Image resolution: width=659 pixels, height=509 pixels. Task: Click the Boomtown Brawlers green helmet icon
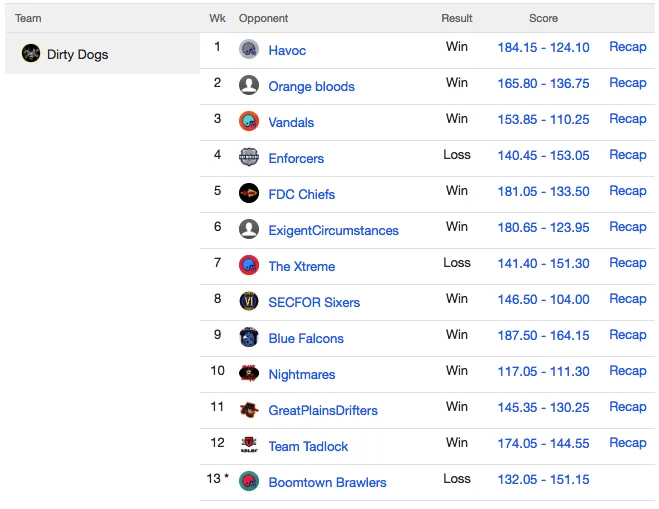pyautogui.click(x=249, y=482)
